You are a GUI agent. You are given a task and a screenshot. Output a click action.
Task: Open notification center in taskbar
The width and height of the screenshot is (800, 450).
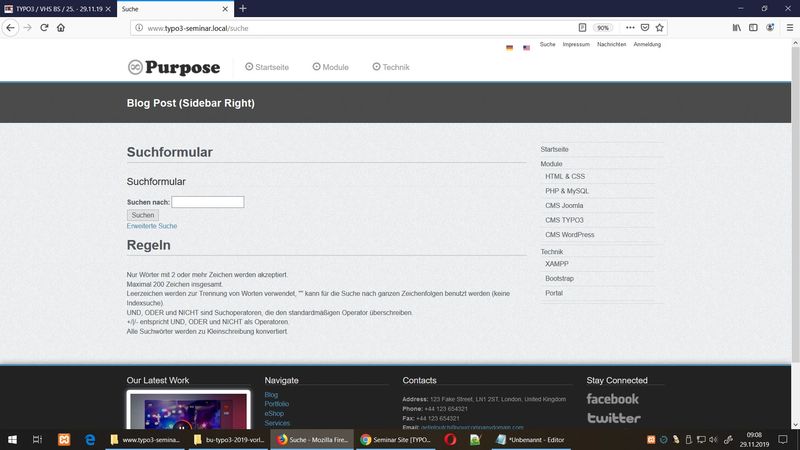[783, 439]
